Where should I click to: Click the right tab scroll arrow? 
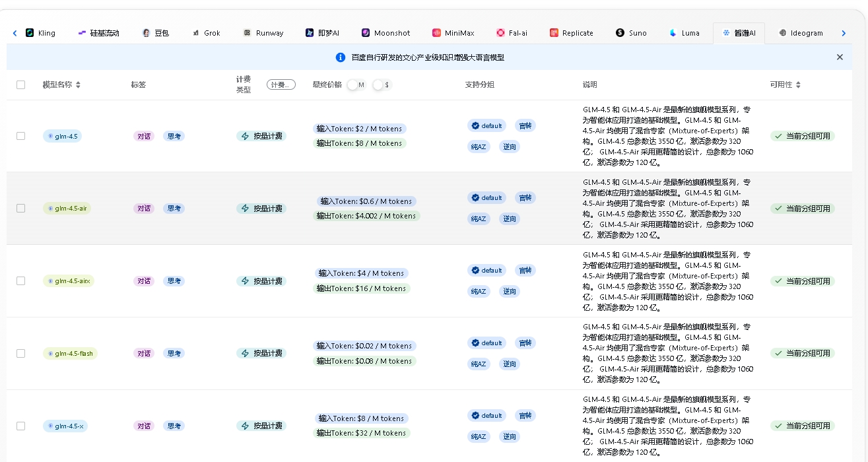(x=844, y=33)
